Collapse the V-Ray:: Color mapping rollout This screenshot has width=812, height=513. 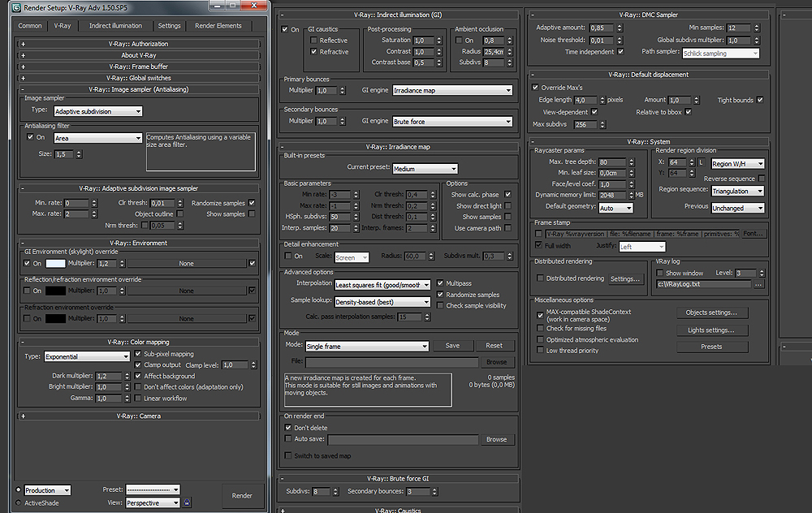pyautogui.click(x=138, y=343)
